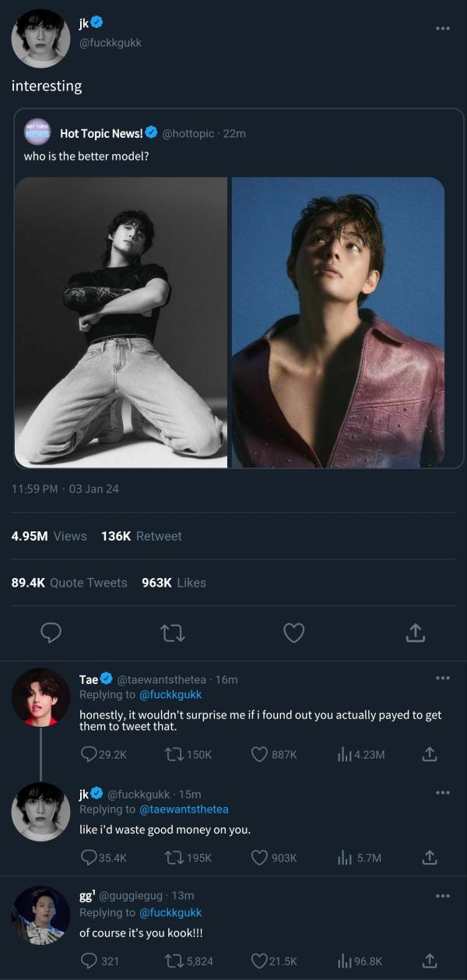View the 963K Likes list
This screenshot has width=467, height=980.
click(x=174, y=583)
